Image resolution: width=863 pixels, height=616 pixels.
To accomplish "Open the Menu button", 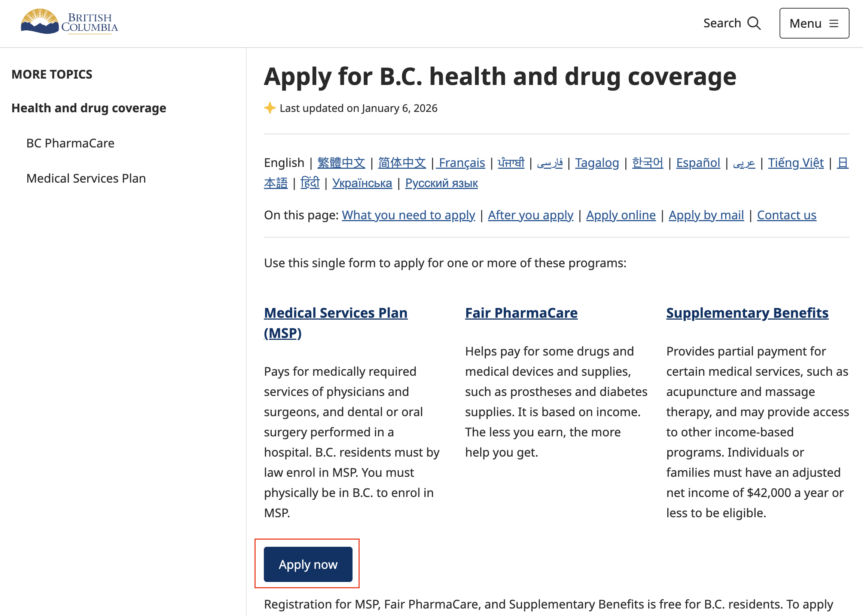I will pos(814,23).
